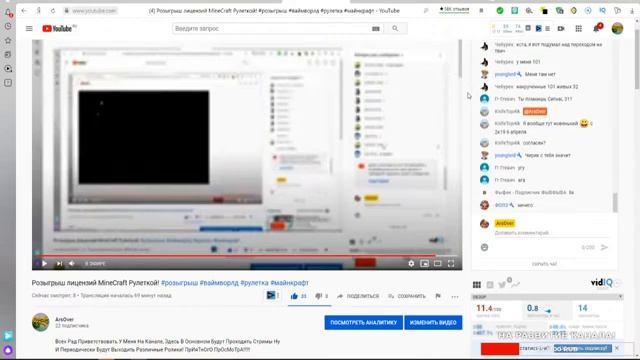Close the bottom notification banner X

(x=617, y=348)
